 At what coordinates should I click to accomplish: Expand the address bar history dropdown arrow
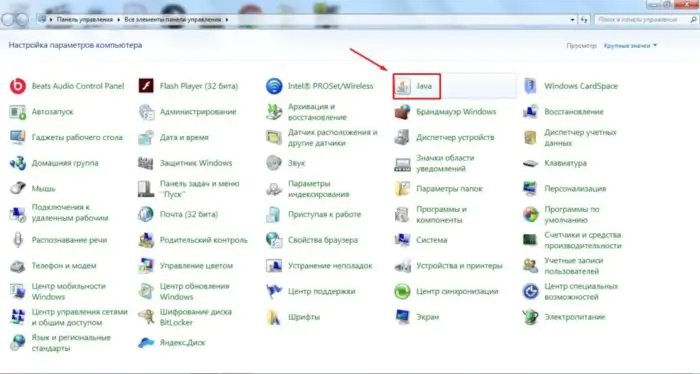coord(572,20)
